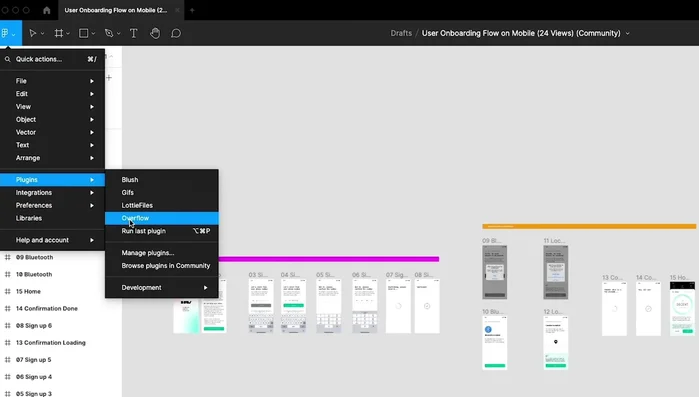Click the Quick actions search field

click(53, 59)
